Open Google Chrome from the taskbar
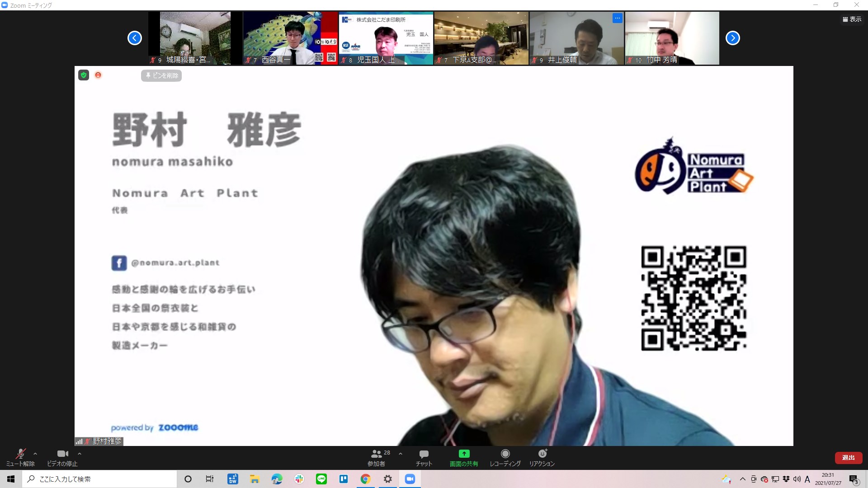This screenshot has height=488, width=868. 365,479
